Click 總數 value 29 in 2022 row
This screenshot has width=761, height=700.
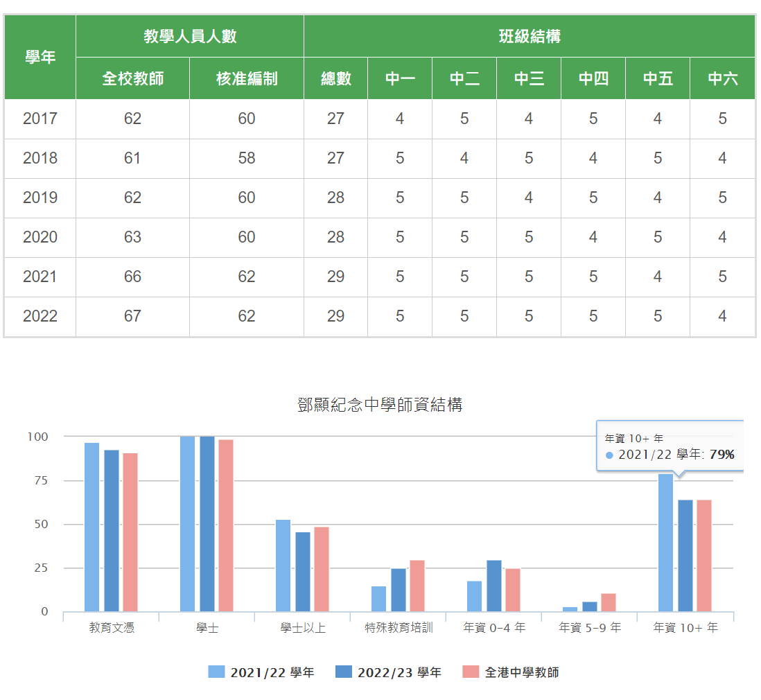coord(336,317)
